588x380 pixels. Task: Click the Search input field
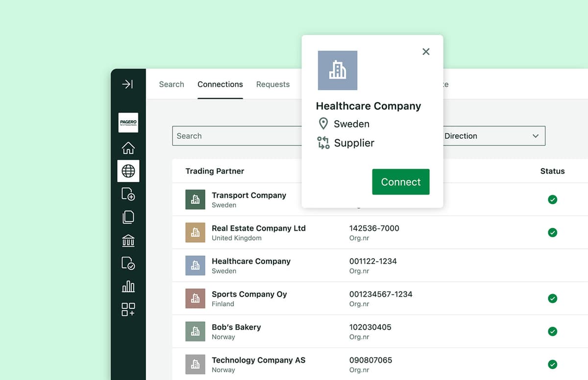click(235, 136)
